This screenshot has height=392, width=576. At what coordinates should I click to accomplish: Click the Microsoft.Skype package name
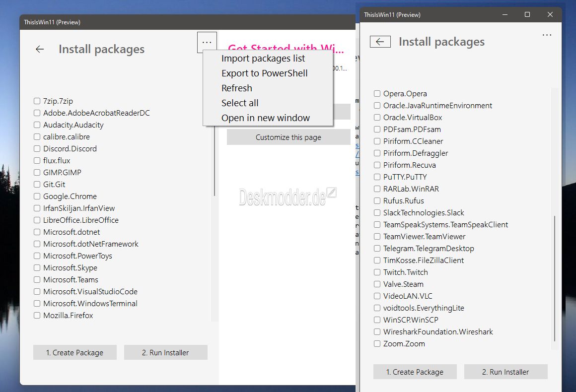(x=70, y=268)
